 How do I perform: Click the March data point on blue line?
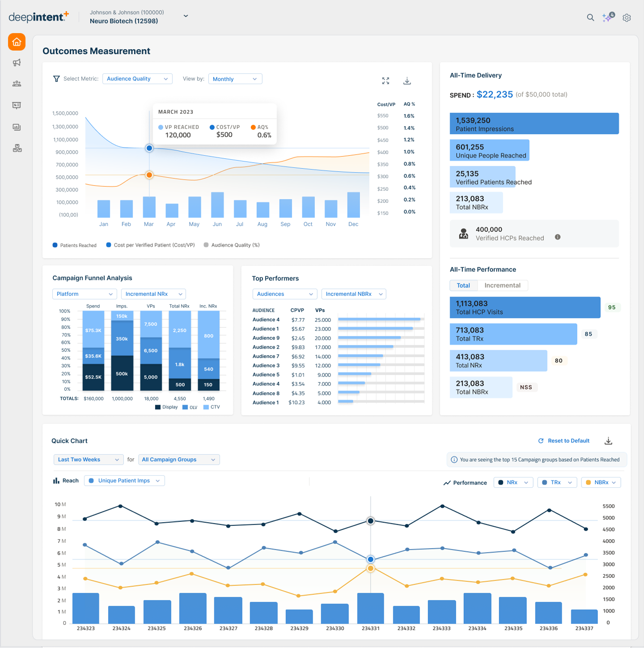pos(149,148)
